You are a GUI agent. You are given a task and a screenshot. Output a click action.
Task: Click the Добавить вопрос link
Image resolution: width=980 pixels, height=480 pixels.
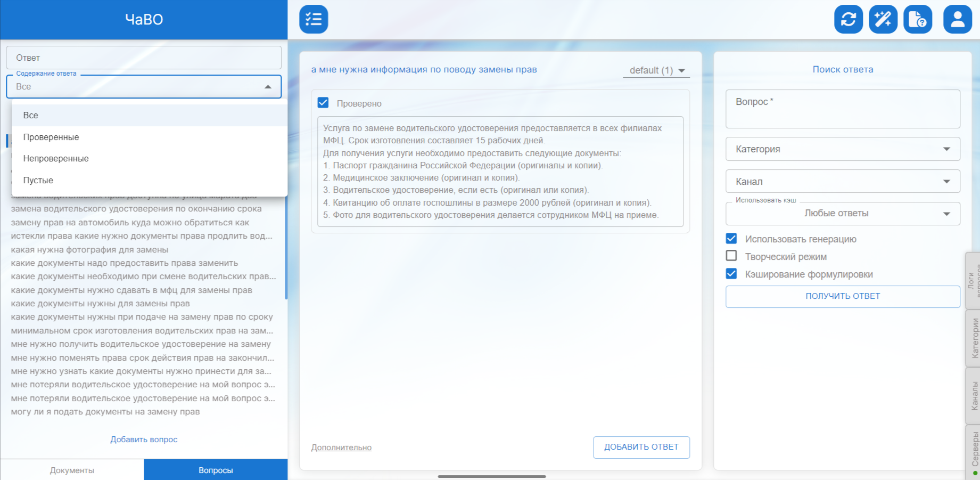tap(144, 440)
